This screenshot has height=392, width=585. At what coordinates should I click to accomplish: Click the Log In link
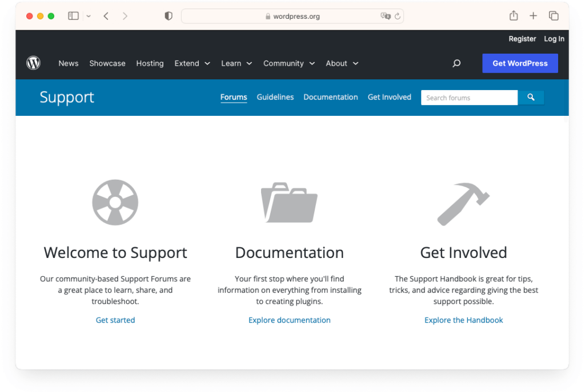(x=554, y=39)
